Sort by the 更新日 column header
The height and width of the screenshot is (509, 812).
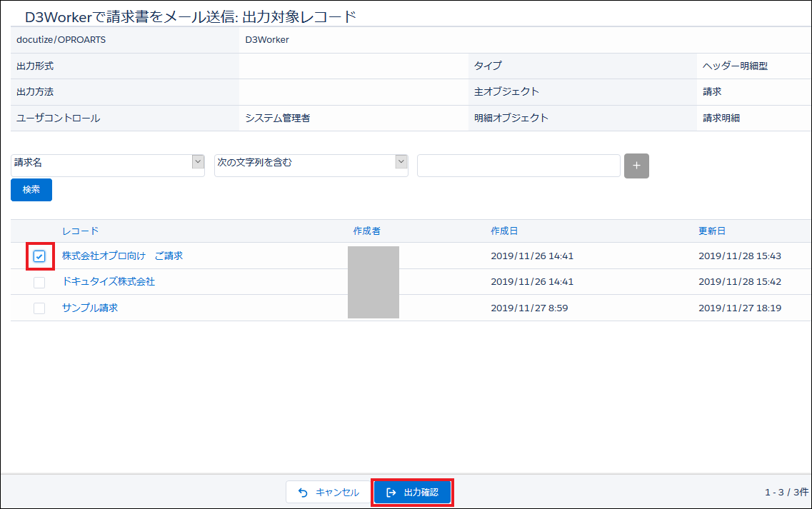[x=712, y=231]
